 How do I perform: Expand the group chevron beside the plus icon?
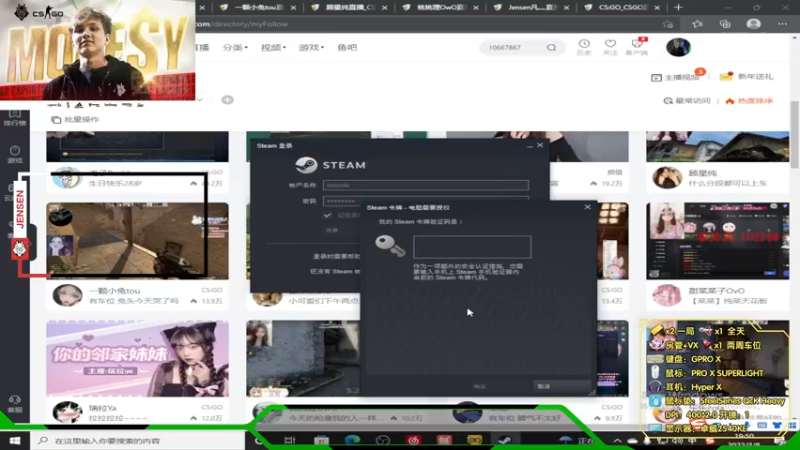click(200, 99)
